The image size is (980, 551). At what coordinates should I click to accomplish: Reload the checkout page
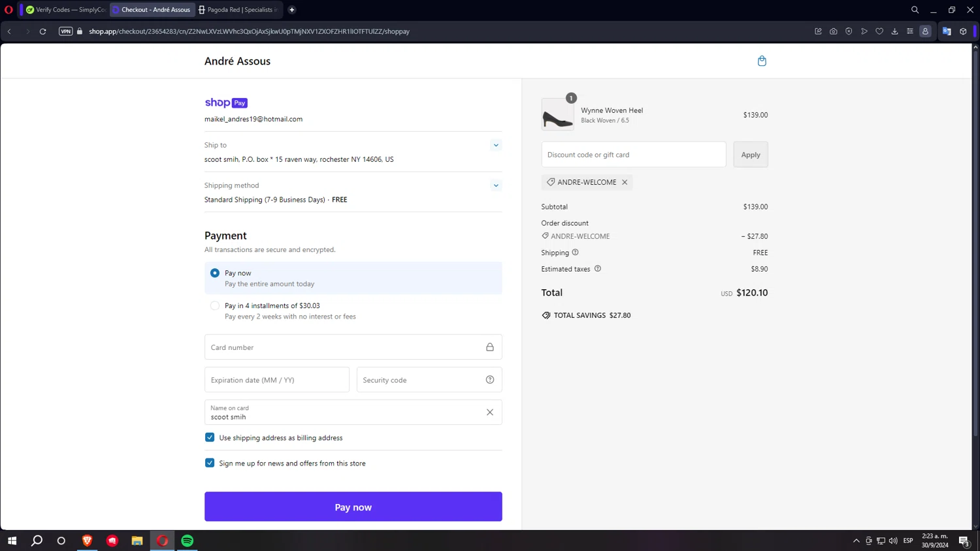coord(43,31)
